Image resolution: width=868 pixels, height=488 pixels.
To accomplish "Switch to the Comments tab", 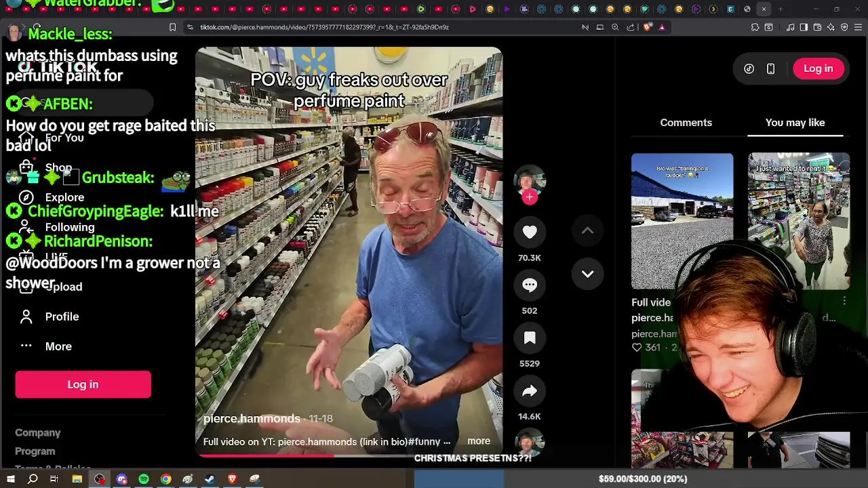I will click(x=686, y=123).
